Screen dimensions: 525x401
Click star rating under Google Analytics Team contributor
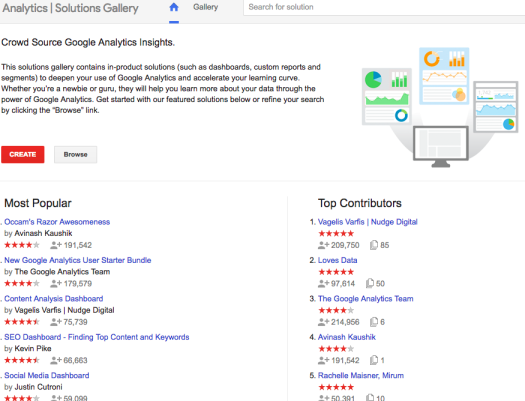pyautogui.click(x=336, y=310)
